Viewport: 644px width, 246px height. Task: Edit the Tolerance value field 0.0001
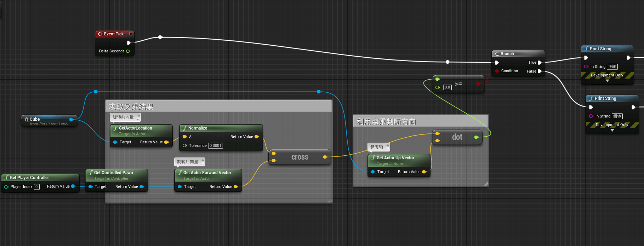215,145
